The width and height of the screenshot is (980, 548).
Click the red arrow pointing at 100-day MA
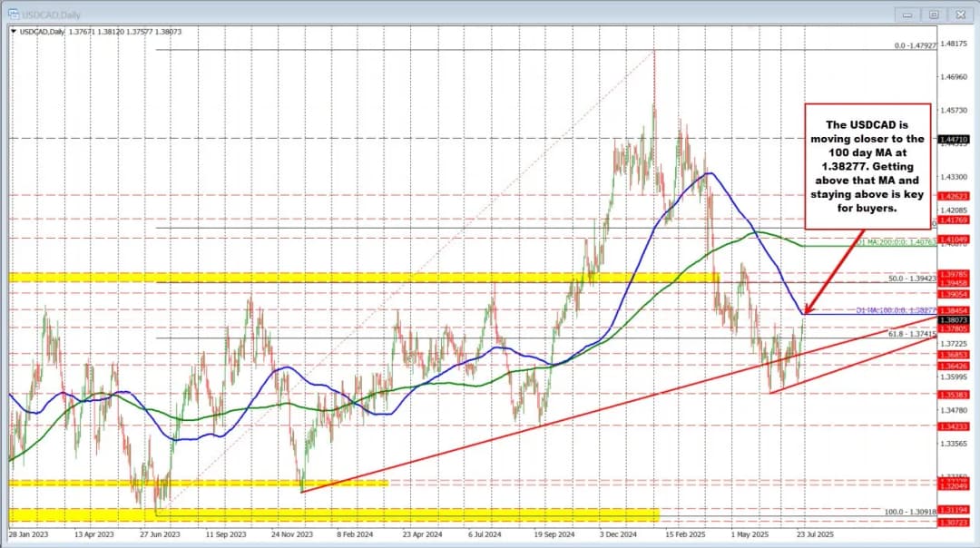tap(833, 270)
